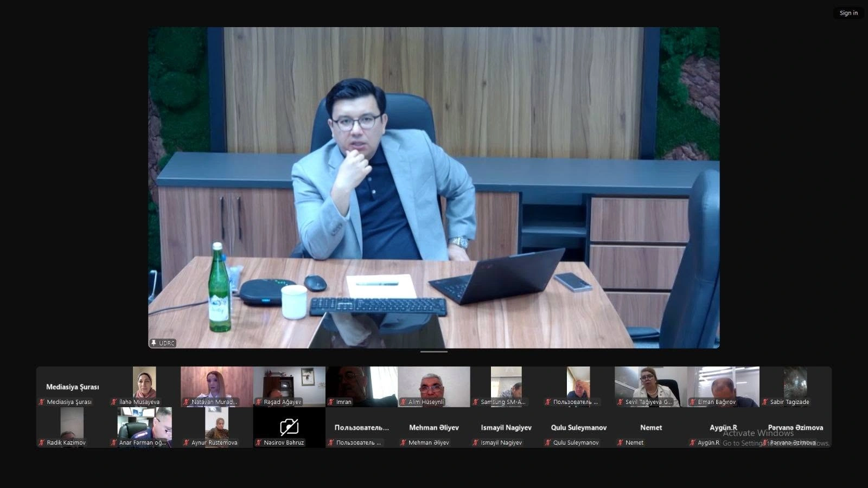This screenshot has width=868, height=488.
Task: Click muted mic icon beside Mediasiya Şurası label
Action: coord(41,402)
